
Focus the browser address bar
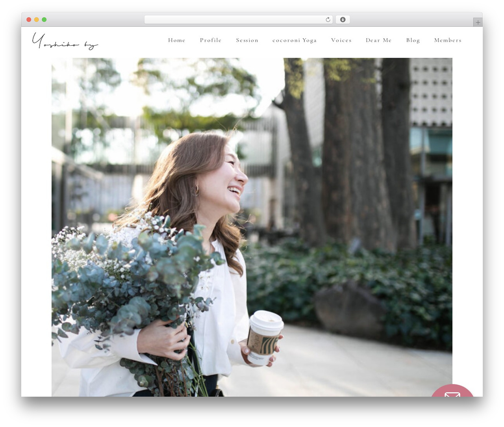(x=239, y=20)
